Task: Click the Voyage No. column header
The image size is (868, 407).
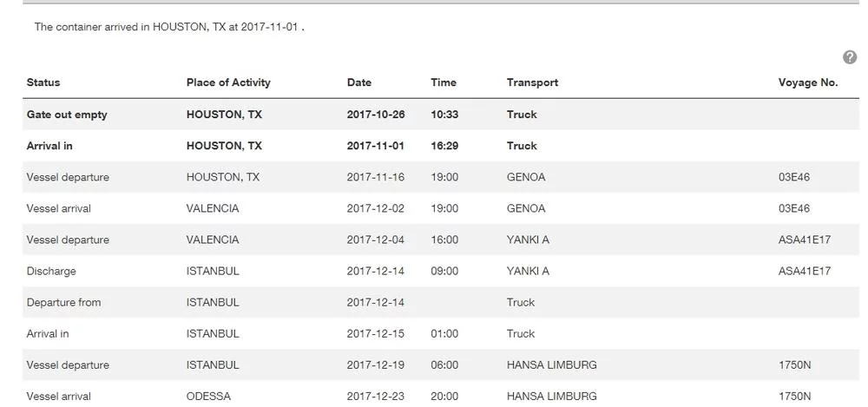Action: pos(808,82)
